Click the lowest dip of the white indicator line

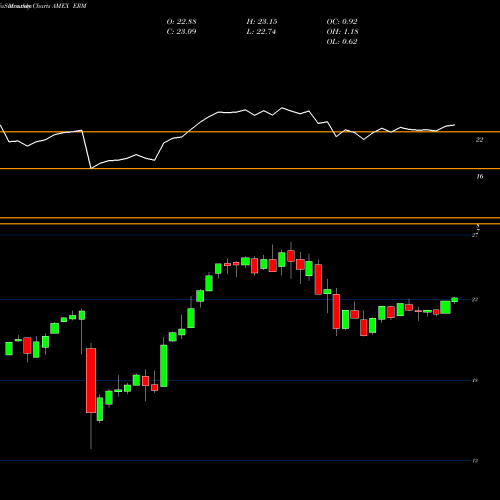(92, 168)
